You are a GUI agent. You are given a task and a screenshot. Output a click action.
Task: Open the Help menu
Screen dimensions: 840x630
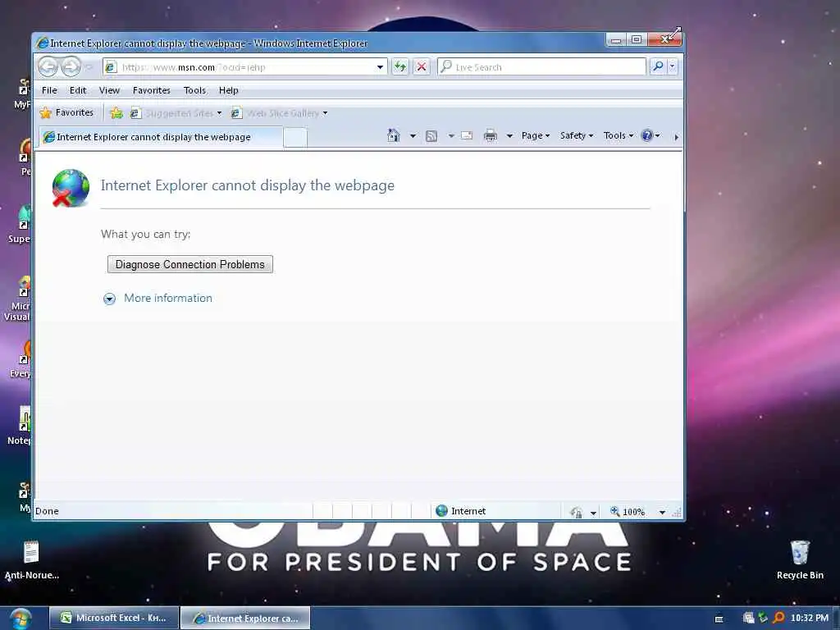tap(228, 90)
